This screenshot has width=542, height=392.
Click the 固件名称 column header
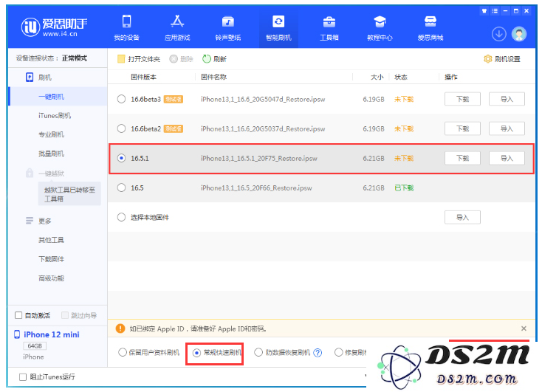click(213, 77)
